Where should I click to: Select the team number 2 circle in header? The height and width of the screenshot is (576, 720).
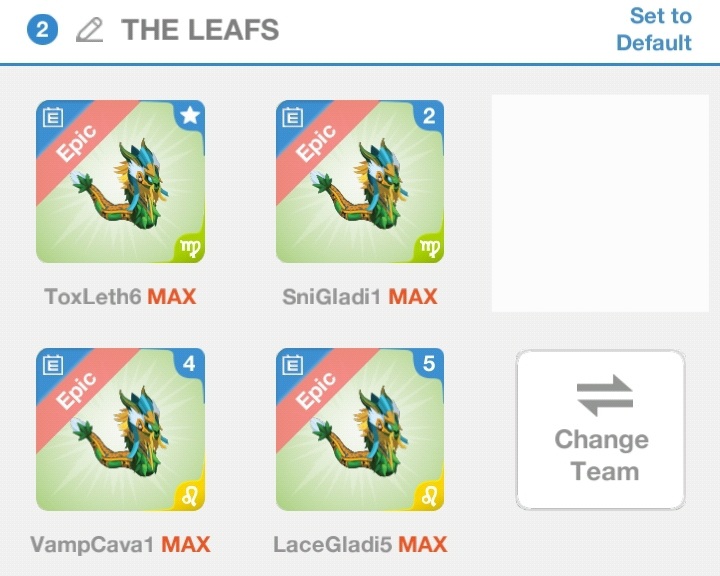43,30
